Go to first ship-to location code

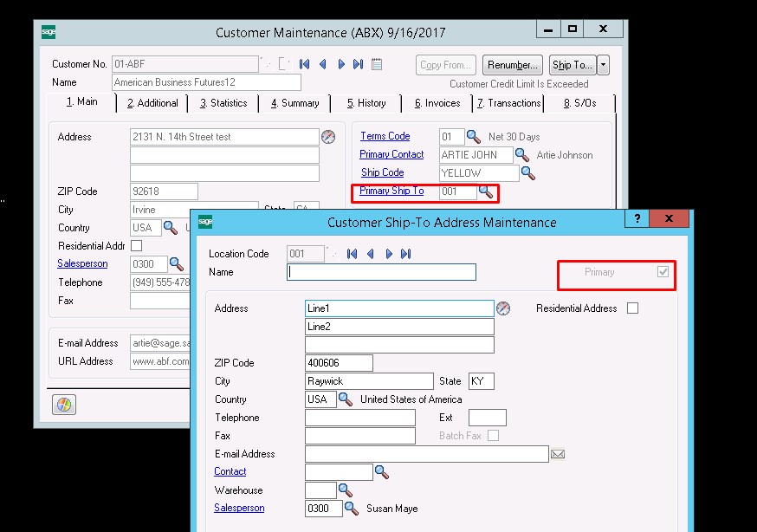(x=352, y=254)
